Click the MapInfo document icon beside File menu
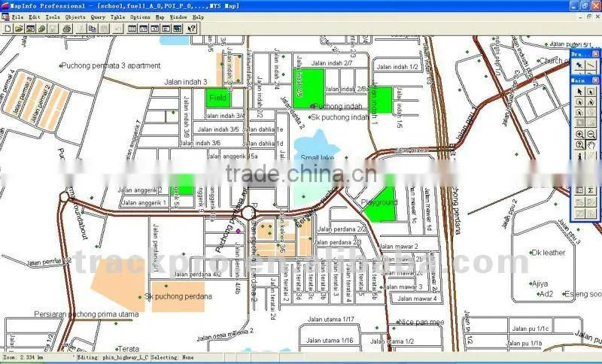The width and height of the screenshot is (602, 364). coord(5,17)
